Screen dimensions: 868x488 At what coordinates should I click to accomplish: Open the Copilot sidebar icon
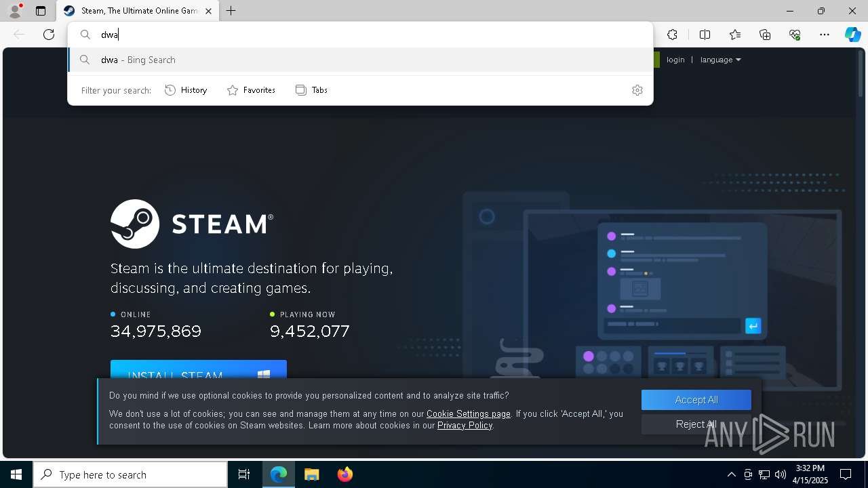(852, 35)
